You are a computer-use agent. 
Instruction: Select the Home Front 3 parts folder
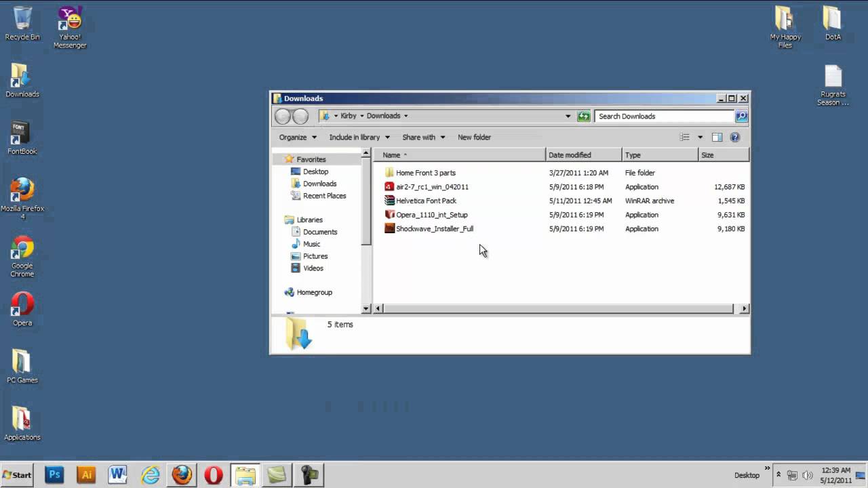pos(425,173)
